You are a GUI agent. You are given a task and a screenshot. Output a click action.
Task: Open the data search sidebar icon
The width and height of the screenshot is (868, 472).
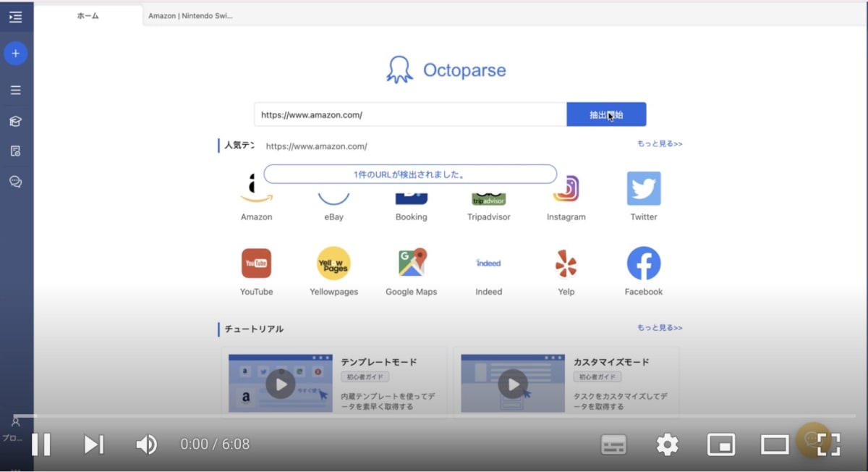coord(16,151)
